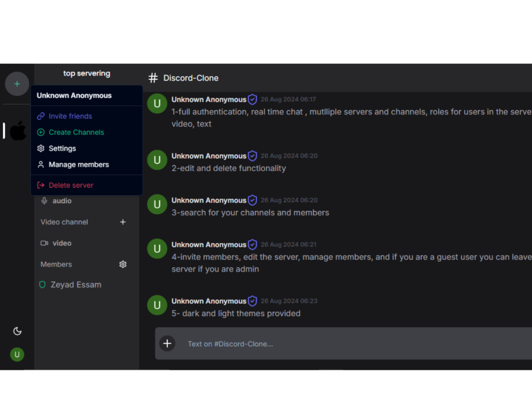Add a new server with plus button
Screen dimensions: 532x399
click(17, 84)
